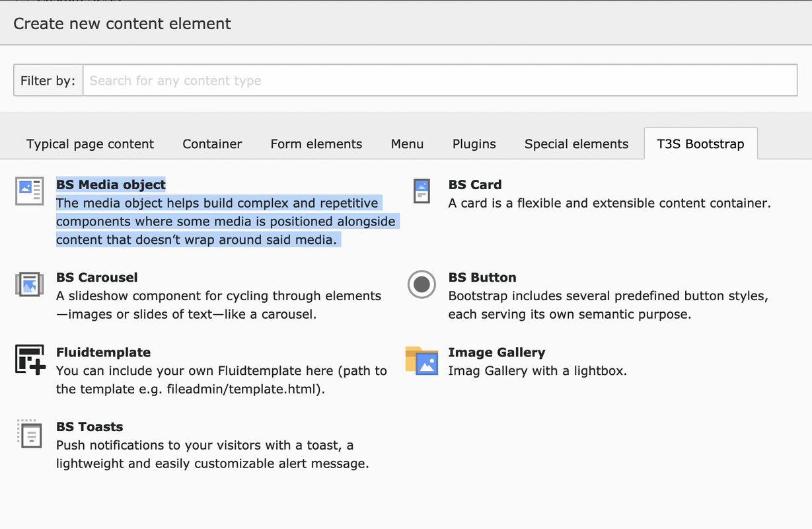The width and height of the screenshot is (812, 529).
Task: Focus the content type search field
Action: (x=440, y=80)
